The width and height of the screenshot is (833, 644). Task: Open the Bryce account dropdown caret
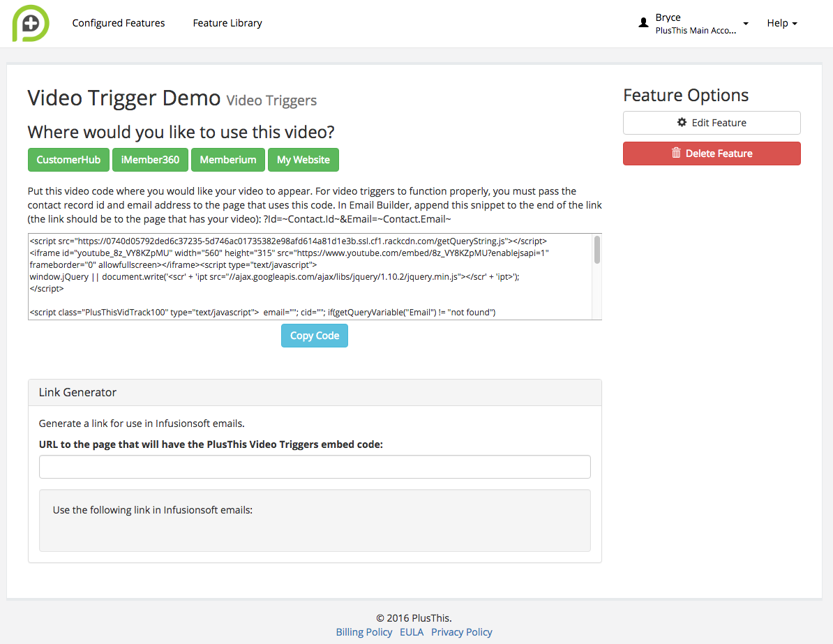point(745,24)
